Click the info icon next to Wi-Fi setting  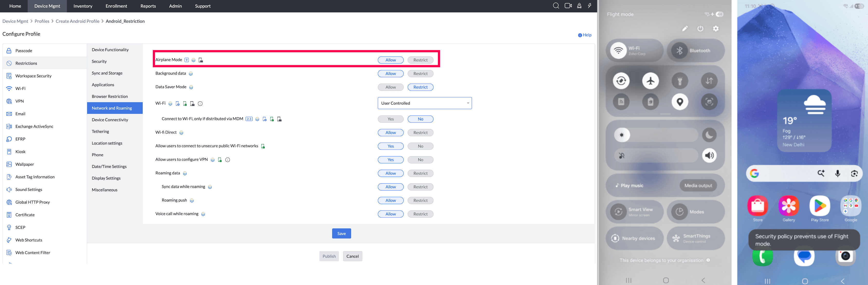[200, 104]
